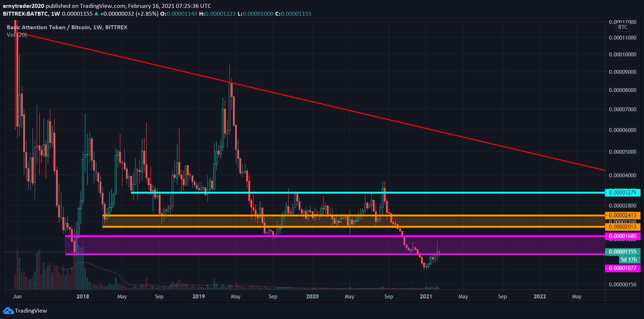Click the close value C:0.00001155 in header
644x319 pixels.
293,14
